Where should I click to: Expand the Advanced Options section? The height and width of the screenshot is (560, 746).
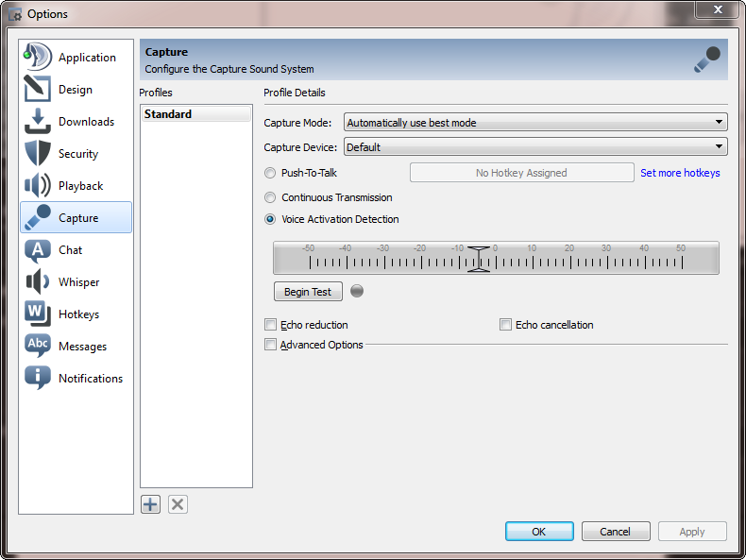[271, 345]
